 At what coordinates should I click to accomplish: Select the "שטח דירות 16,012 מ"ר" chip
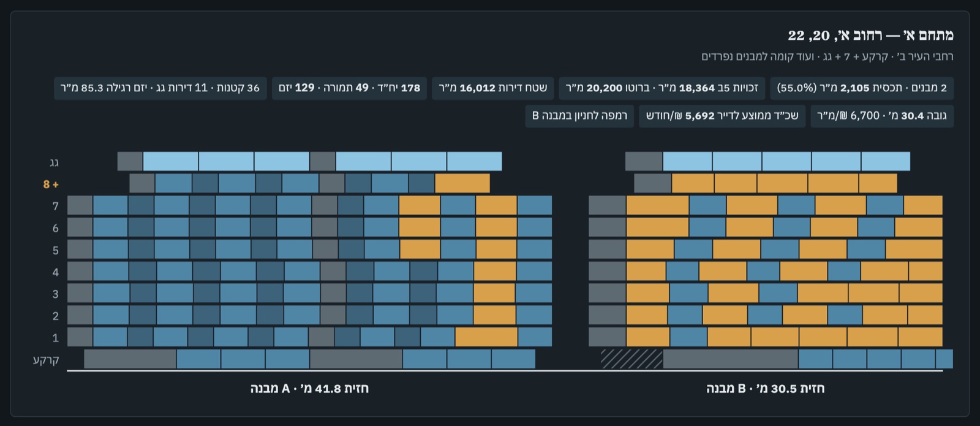click(x=493, y=88)
